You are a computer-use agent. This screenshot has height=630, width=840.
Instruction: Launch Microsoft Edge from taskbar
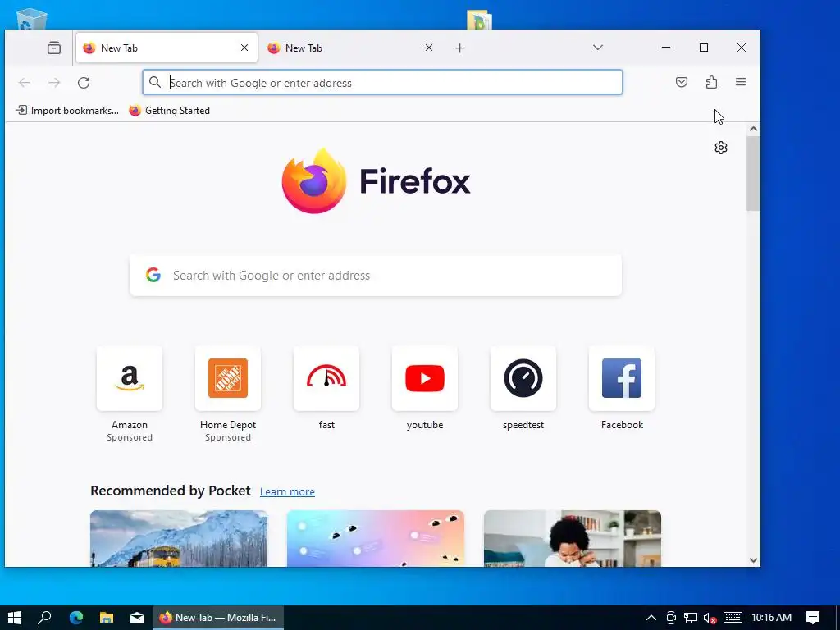click(76, 618)
